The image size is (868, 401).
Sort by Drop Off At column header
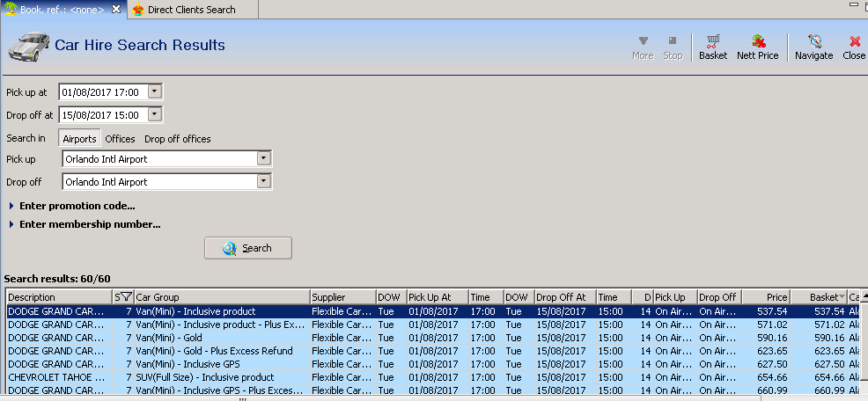(x=564, y=297)
